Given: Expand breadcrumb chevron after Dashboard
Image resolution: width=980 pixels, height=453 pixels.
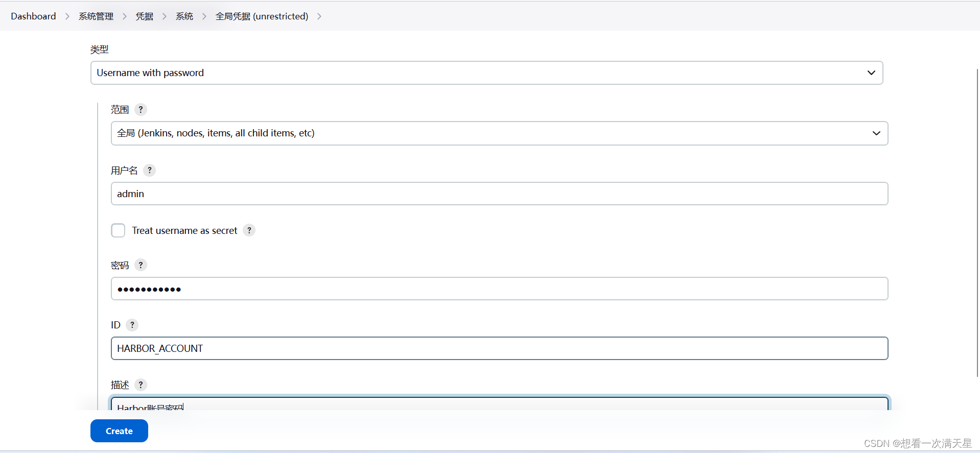Looking at the screenshot, I should pos(67,16).
